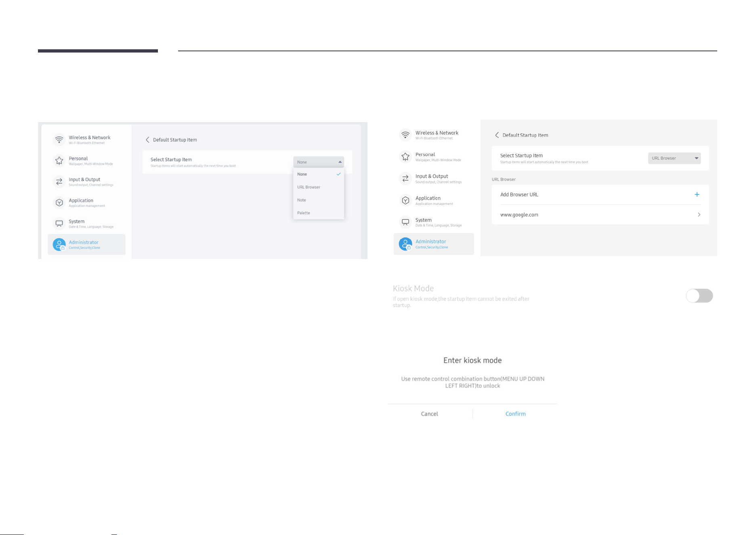The width and height of the screenshot is (756, 535).
Task: Click Administrator user icon in right screenshot
Action: (405, 244)
